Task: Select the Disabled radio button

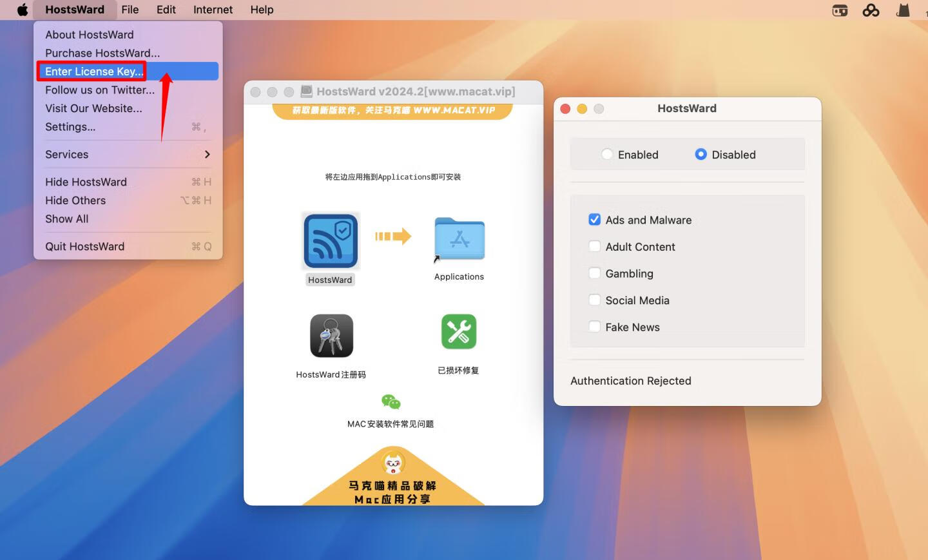Action: (x=701, y=154)
